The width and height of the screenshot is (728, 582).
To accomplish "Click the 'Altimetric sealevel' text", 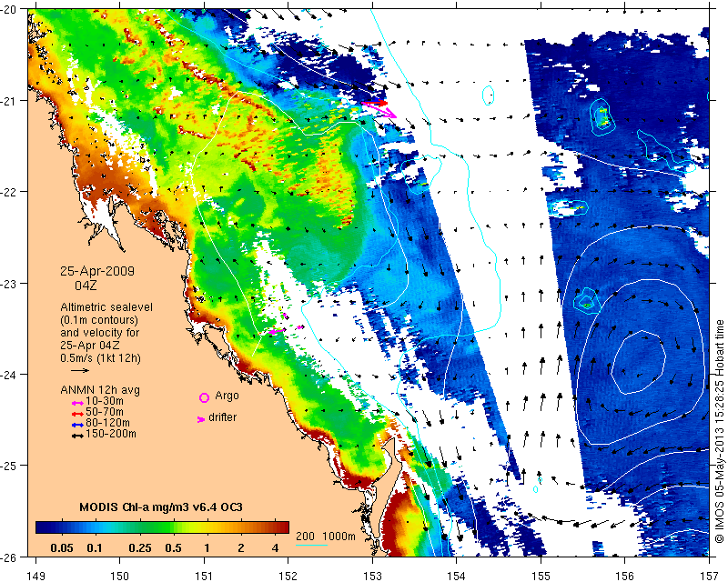I will pyautogui.click(x=106, y=307).
